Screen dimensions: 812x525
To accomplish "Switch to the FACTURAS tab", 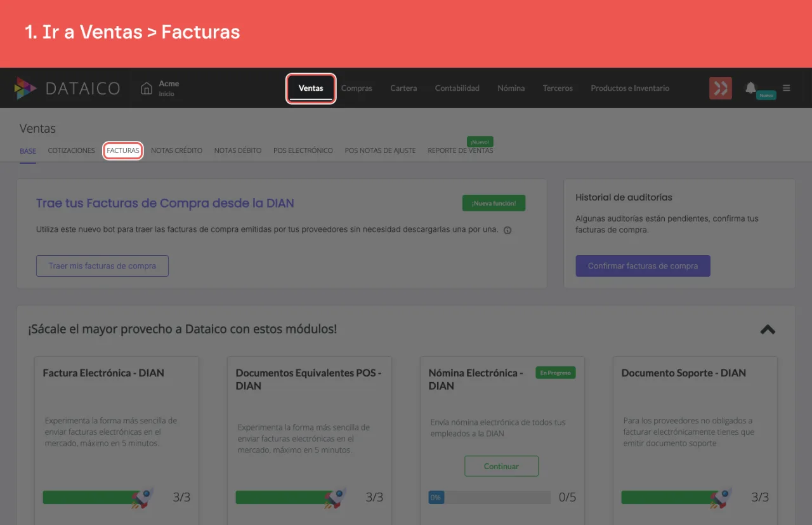I will [x=123, y=151].
